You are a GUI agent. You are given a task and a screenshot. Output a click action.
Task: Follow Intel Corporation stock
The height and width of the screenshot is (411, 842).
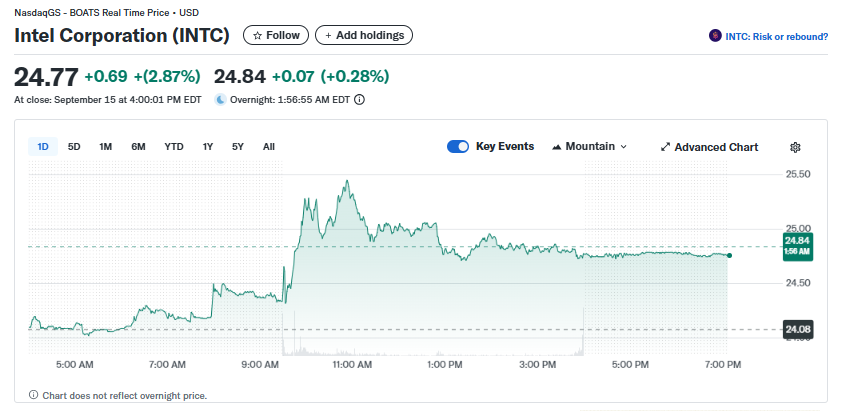276,35
